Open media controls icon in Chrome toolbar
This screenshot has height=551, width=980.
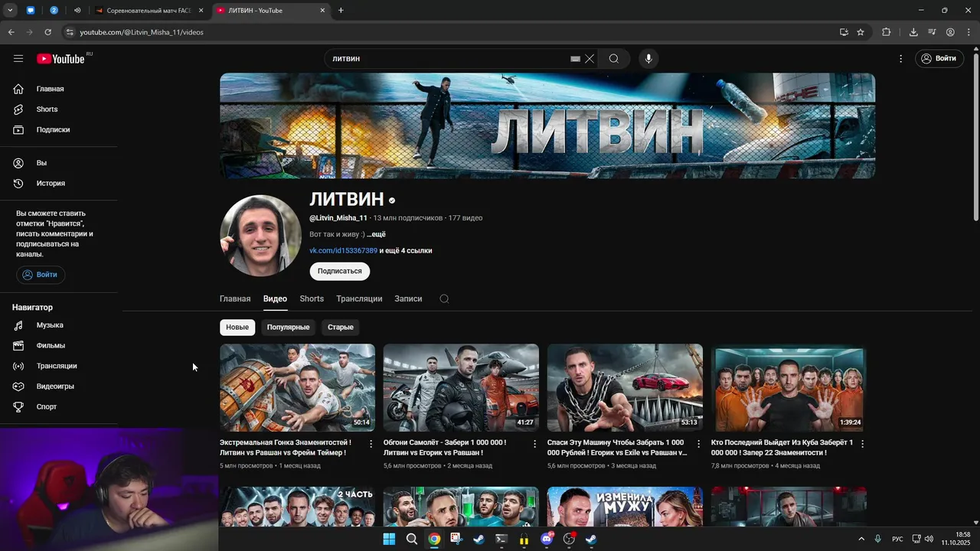[932, 32]
